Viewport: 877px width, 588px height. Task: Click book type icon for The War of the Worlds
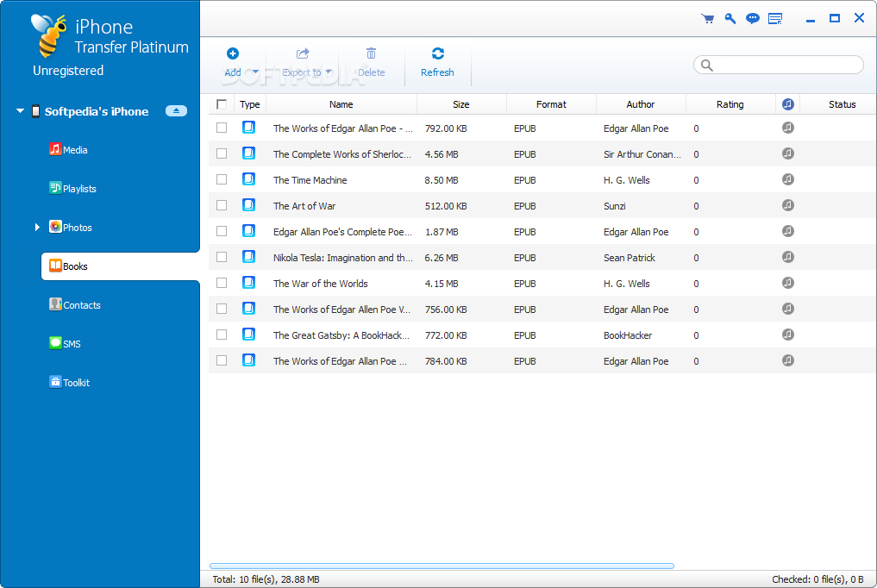(x=249, y=283)
